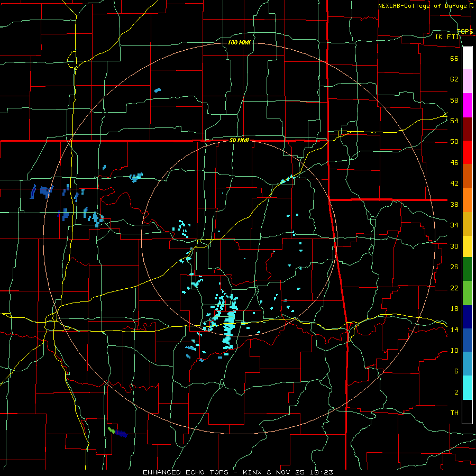Click the 46 value in the legend
Viewport: 476px width, 476px height.
tap(454, 163)
